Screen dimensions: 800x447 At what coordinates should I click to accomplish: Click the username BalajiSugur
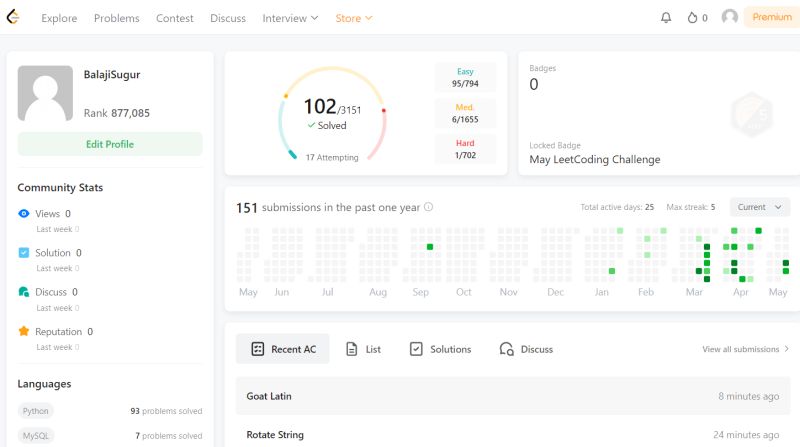[x=112, y=74]
